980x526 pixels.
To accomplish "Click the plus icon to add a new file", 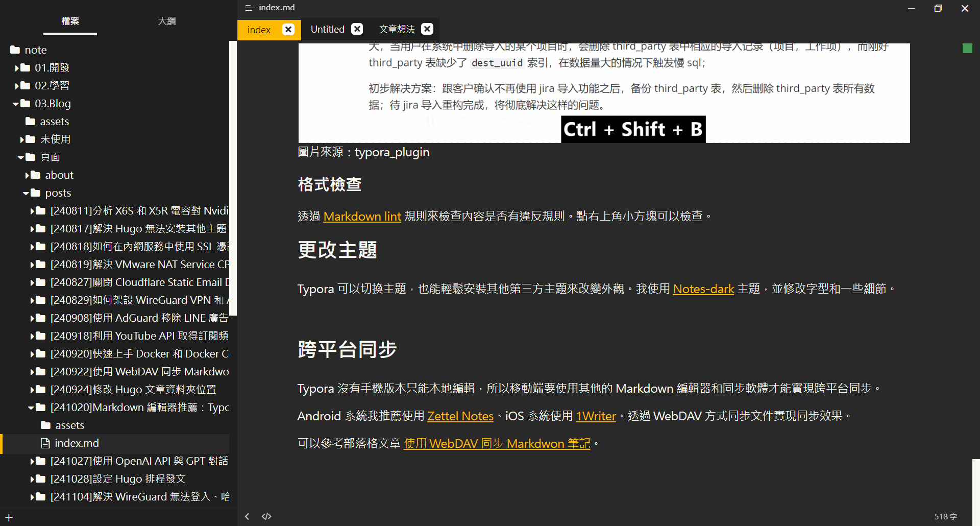I will pyautogui.click(x=9, y=517).
